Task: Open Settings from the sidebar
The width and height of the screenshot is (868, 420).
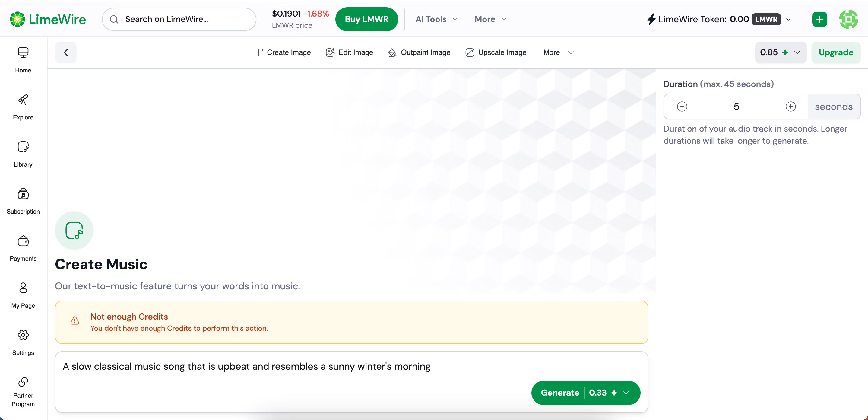Action: (23, 342)
